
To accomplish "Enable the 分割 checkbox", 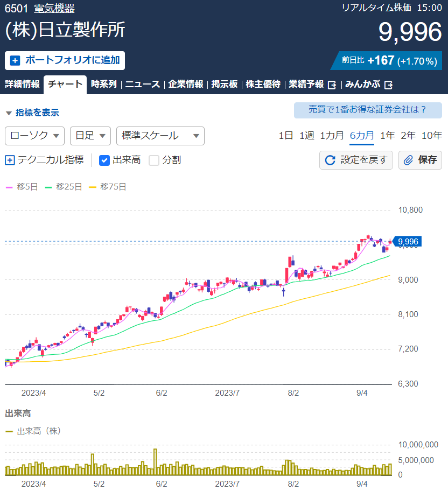I will 154,160.
